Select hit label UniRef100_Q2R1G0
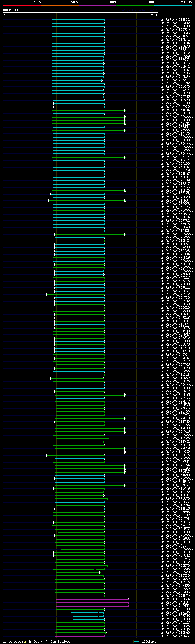 pos(175,612)
